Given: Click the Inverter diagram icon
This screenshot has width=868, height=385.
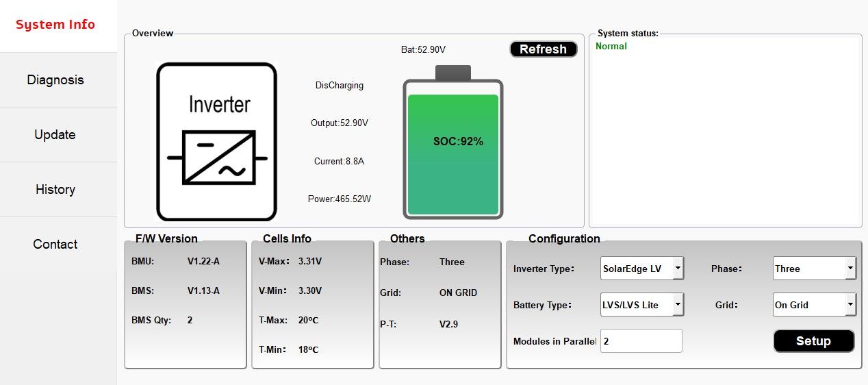Looking at the screenshot, I should [x=216, y=142].
